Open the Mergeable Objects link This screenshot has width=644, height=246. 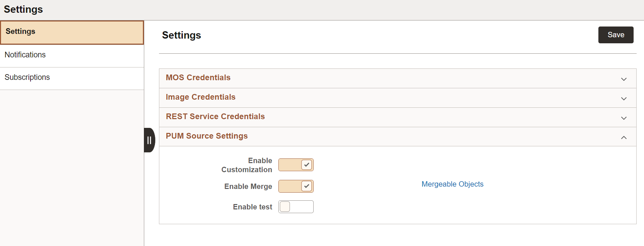coord(452,184)
